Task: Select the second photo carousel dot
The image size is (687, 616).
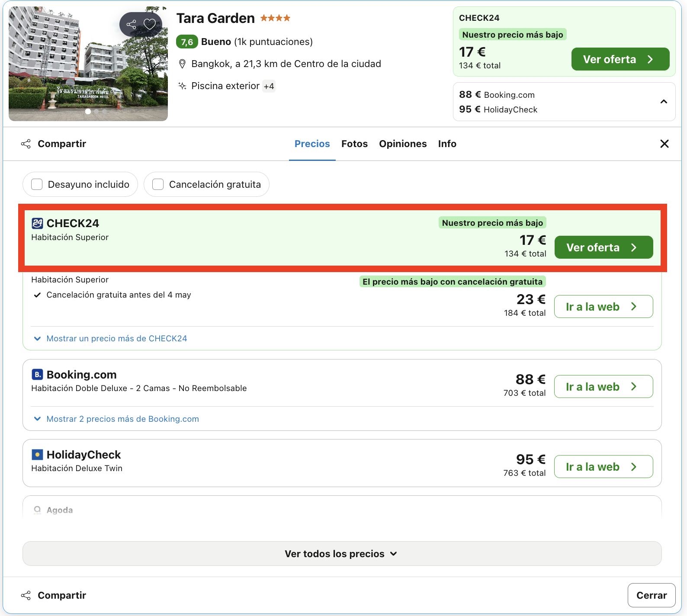Action: click(x=96, y=112)
